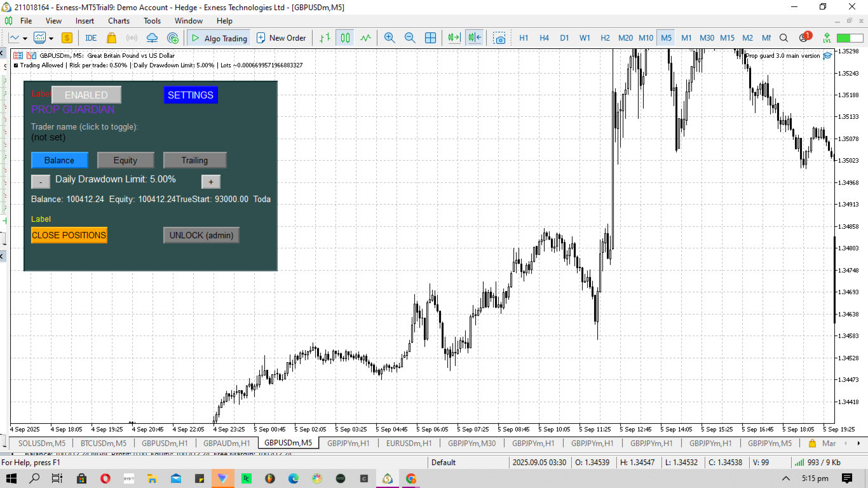The width and height of the screenshot is (868, 488).
Task: Click the 993 / 9 Kb connection status
Action: (x=817, y=463)
